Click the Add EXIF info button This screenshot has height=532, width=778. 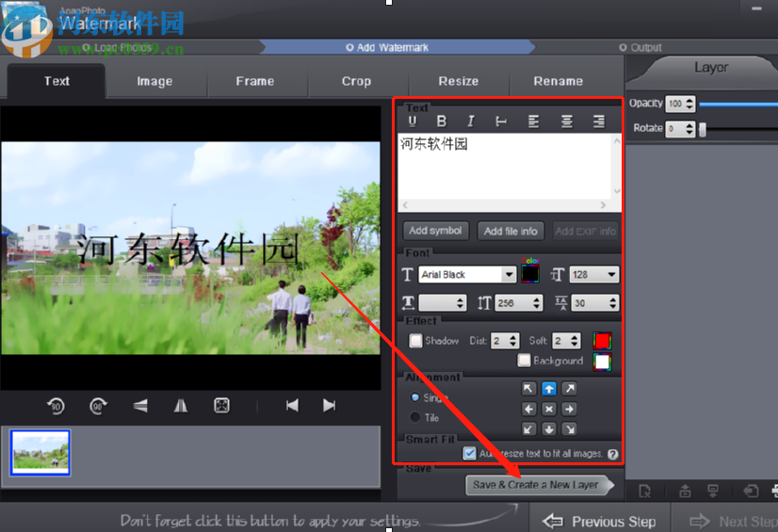586,231
